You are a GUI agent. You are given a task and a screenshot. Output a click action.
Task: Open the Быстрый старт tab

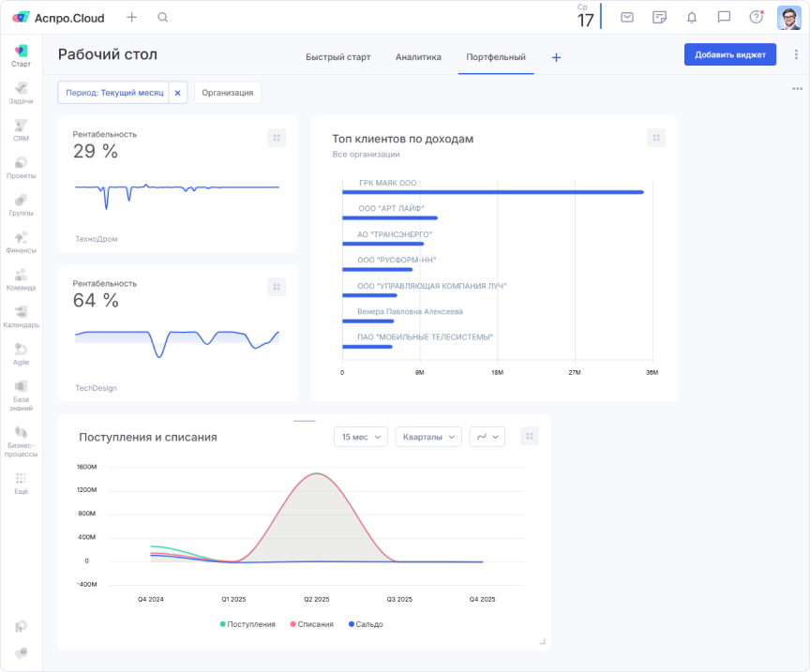[341, 56]
